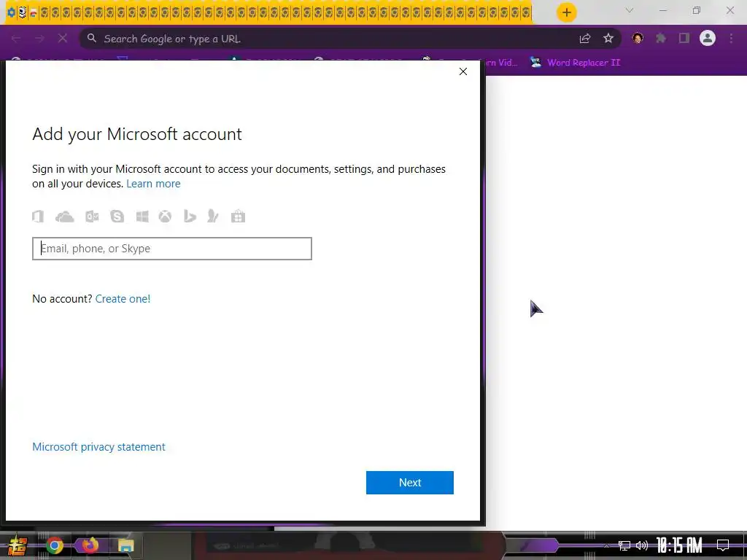Open Firefox from the taskbar
The height and width of the screenshot is (560, 747).
(x=90, y=545)
